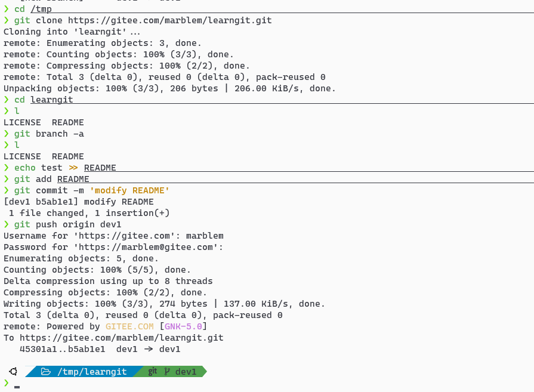Click the dev1 branch name in prompt
This screenshot has height=392, width=534.
[186, 372]
